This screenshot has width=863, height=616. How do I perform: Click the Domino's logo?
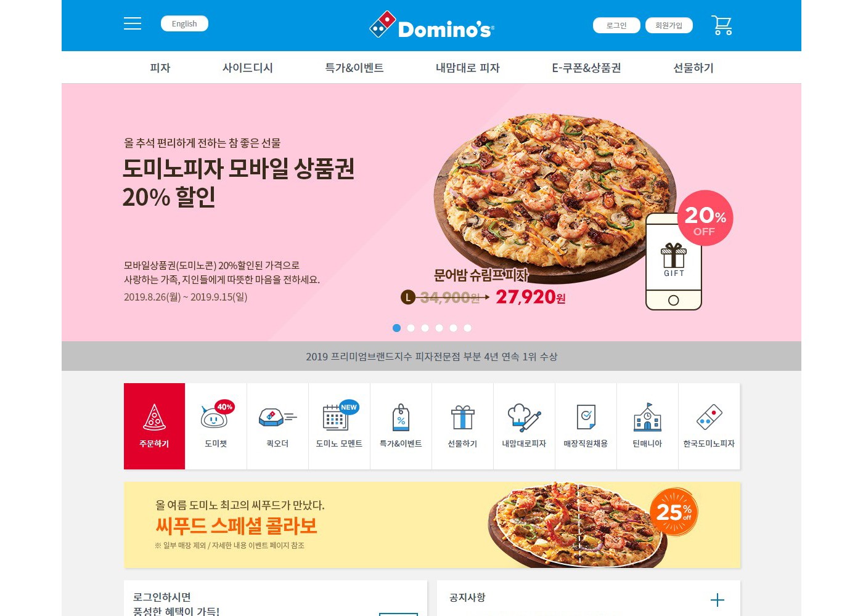pos(431,25)
